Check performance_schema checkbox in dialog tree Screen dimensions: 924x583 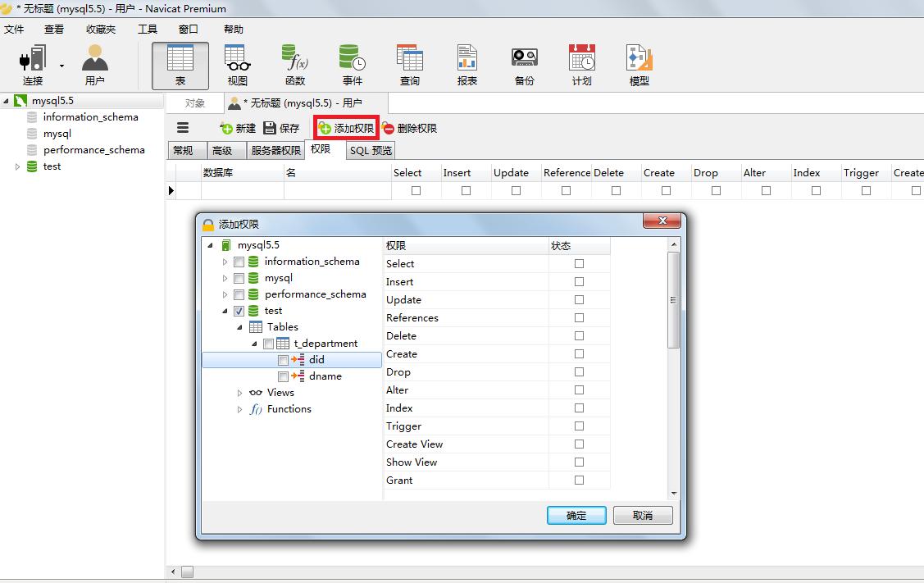tap(239, 294)
